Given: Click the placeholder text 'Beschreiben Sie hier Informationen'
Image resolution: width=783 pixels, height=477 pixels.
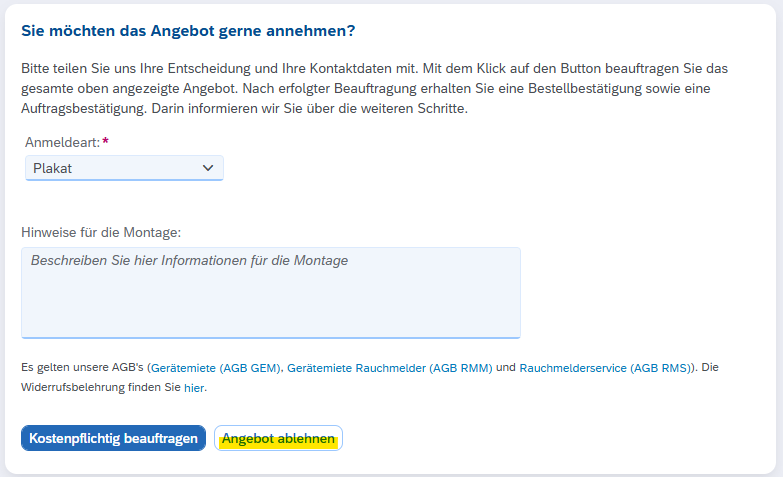Looking at the screenshot, I should click(x=189, y=261).
